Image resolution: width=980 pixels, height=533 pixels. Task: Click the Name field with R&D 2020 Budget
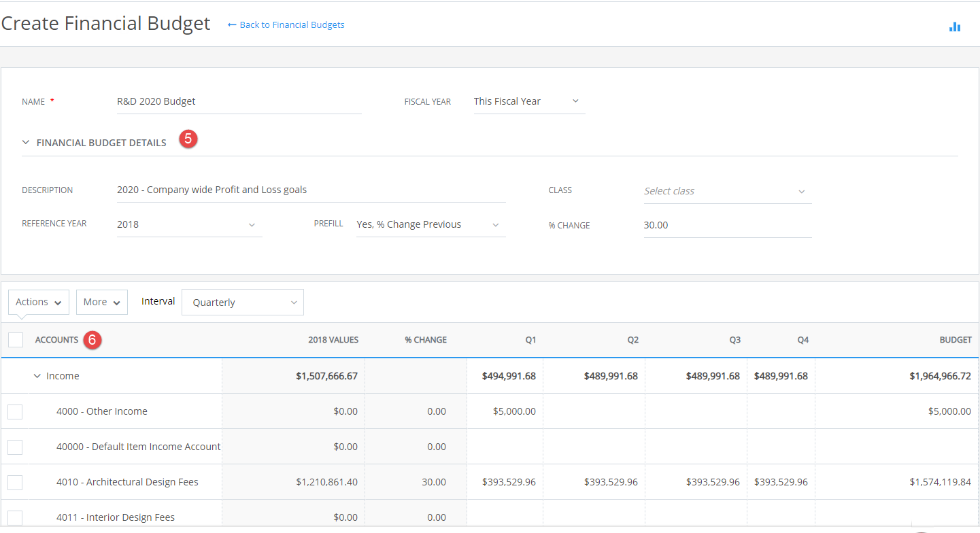(239, 101)
